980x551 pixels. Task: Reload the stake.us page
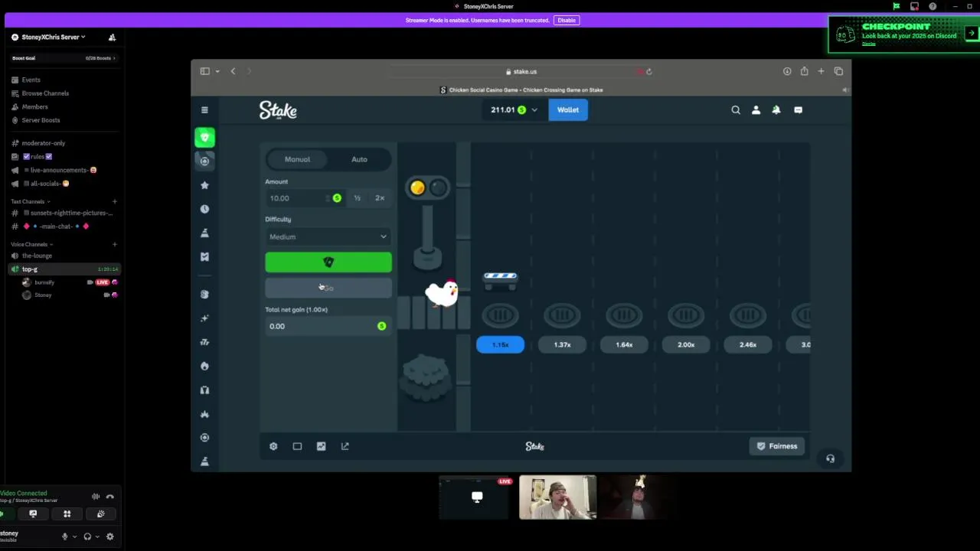click(x=648, y=71)
